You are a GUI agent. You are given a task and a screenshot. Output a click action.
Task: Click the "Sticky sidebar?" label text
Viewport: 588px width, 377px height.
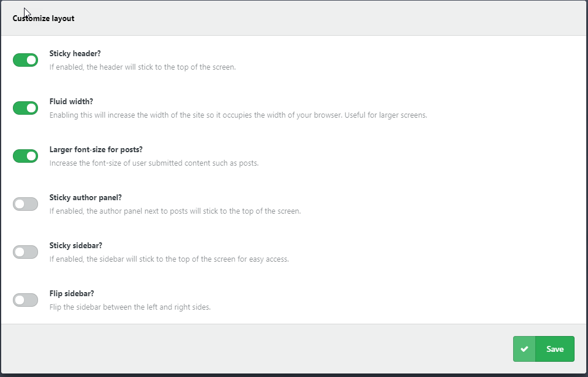point(75,245)
